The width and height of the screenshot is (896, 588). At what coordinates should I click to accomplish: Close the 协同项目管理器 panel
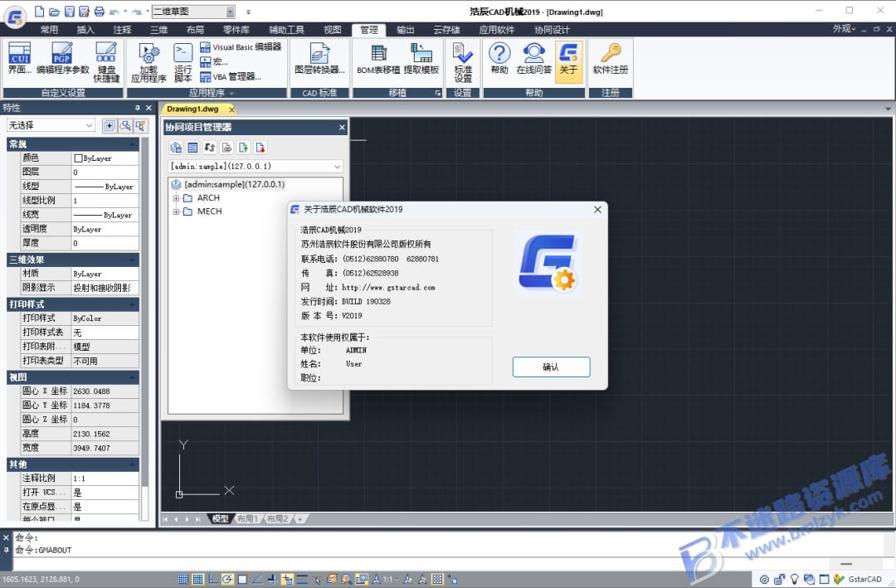(x=342, y=128)
